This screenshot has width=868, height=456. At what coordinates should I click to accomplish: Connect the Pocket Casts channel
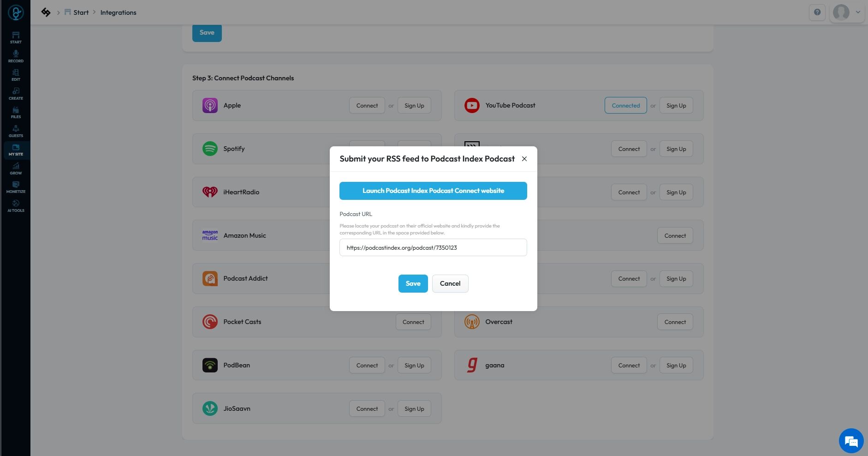click(413, 322)
